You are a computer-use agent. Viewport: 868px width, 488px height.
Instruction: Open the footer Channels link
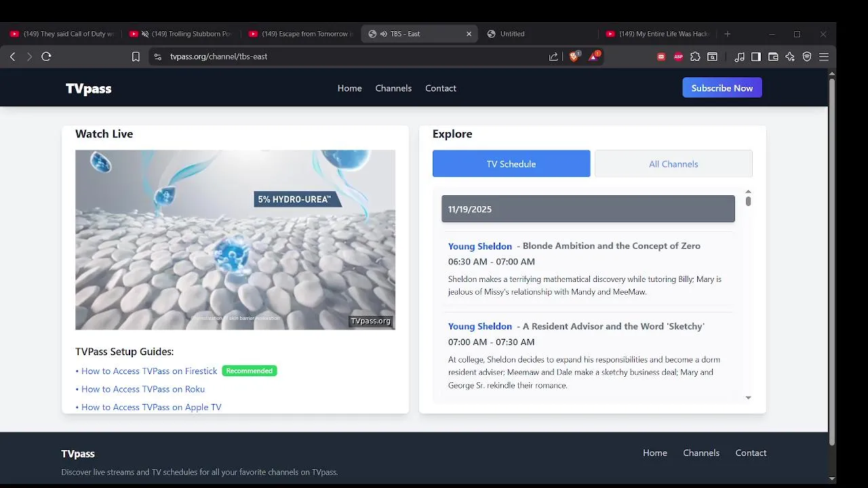[x=701, y=453]
